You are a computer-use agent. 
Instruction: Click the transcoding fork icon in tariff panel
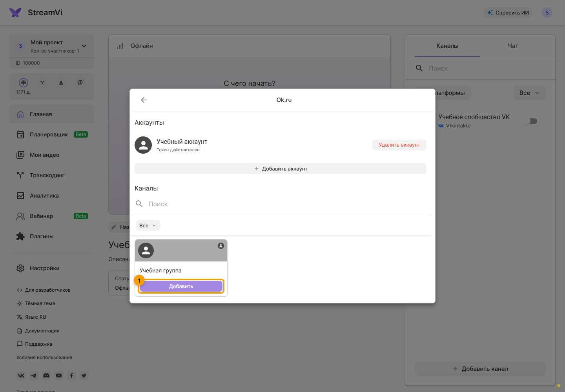[42, 83]
